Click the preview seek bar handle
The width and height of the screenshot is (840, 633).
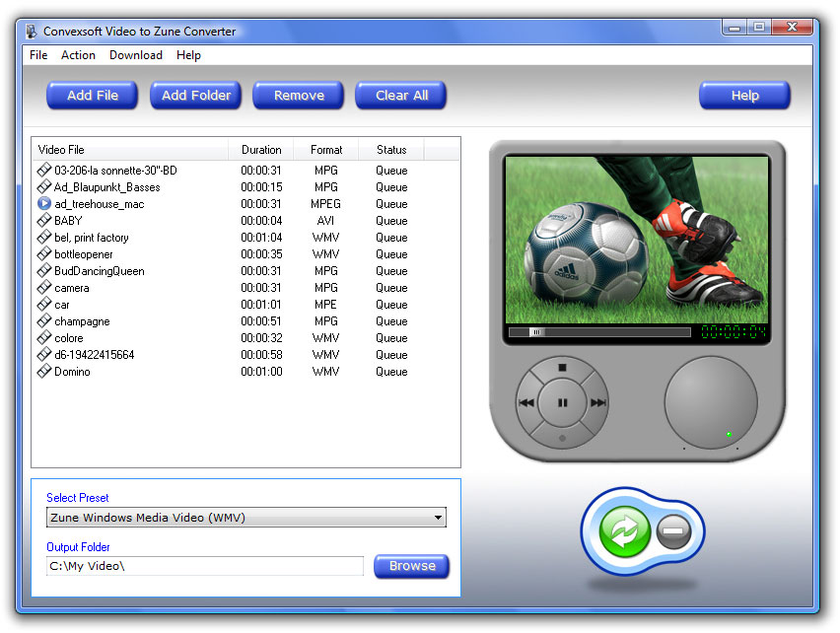(x=536, y=332)
